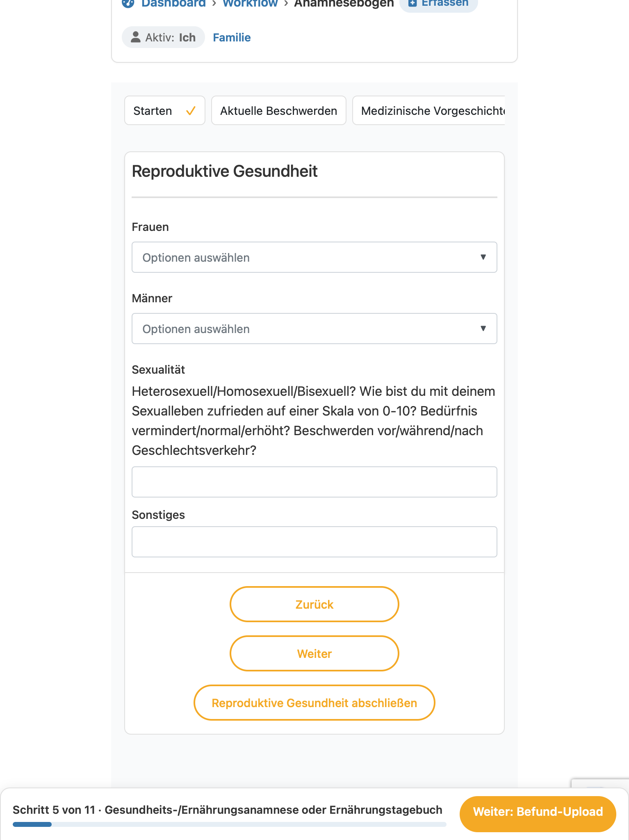Go to the Dashboard breadcrumb link
629x840 pixels.
click(x=173, y=3)
